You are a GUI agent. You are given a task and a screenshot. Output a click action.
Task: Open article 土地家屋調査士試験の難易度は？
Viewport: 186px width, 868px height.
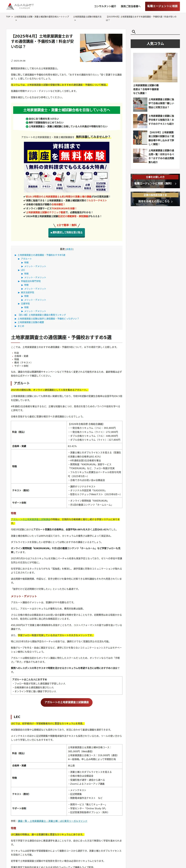tap(146, 89)
